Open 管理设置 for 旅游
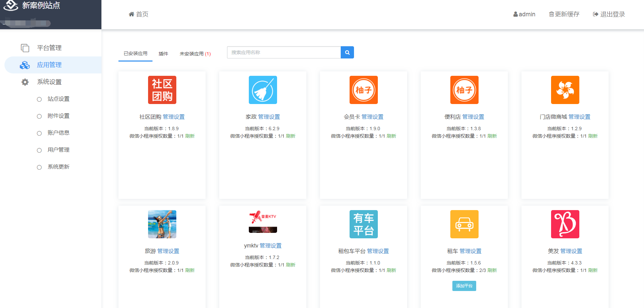Image resolution: width=644 pixels, height=308 pixels. coord(168,251)
